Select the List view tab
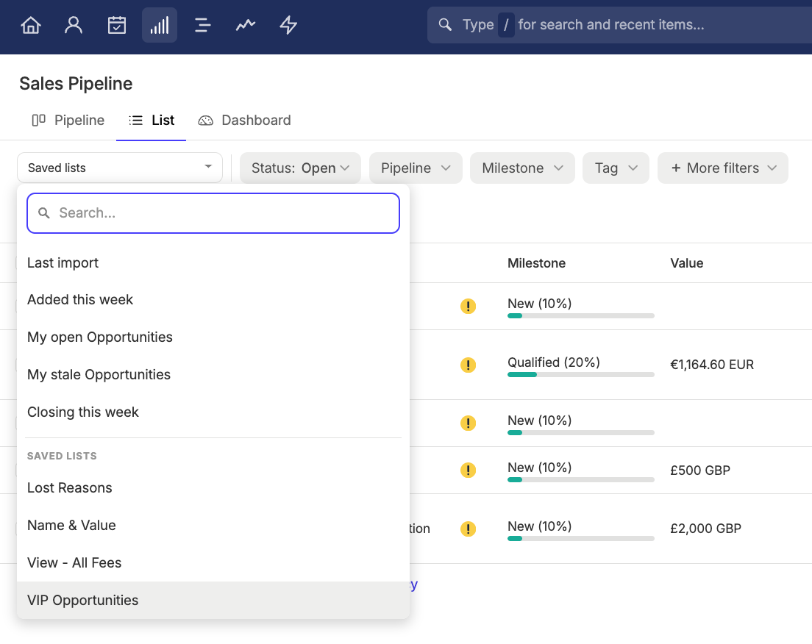 [x=152, y=120]
